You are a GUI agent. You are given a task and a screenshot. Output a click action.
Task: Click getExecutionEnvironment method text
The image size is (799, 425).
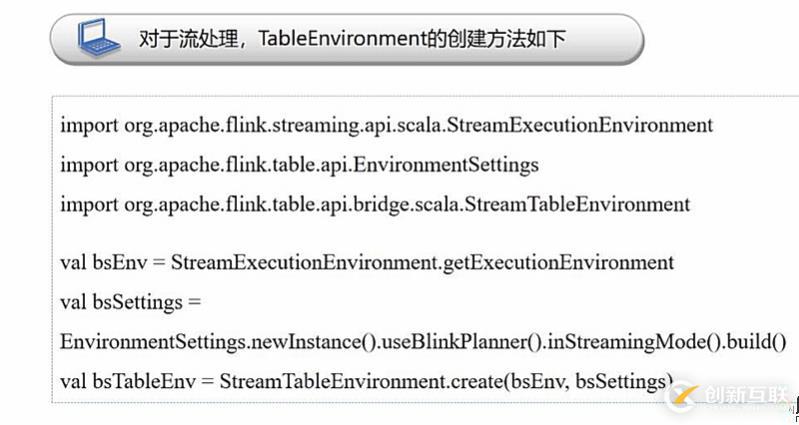(558, 263)
